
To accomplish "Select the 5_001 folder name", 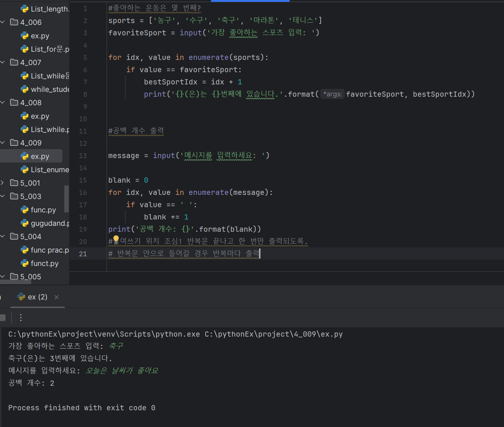I will 30,183.
